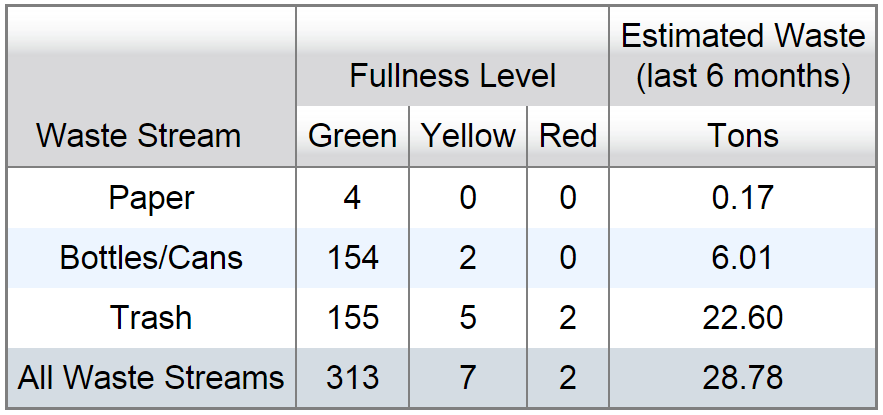Screen dimensions: 883x415
Task: Click the Trash tons value 22.60
Action: click(743, 318)
